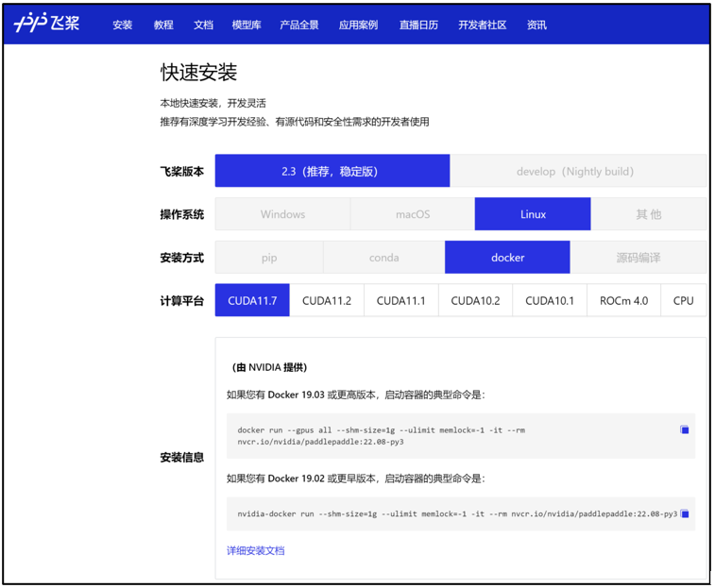Choose 其他 operating system option

point(649,214)
